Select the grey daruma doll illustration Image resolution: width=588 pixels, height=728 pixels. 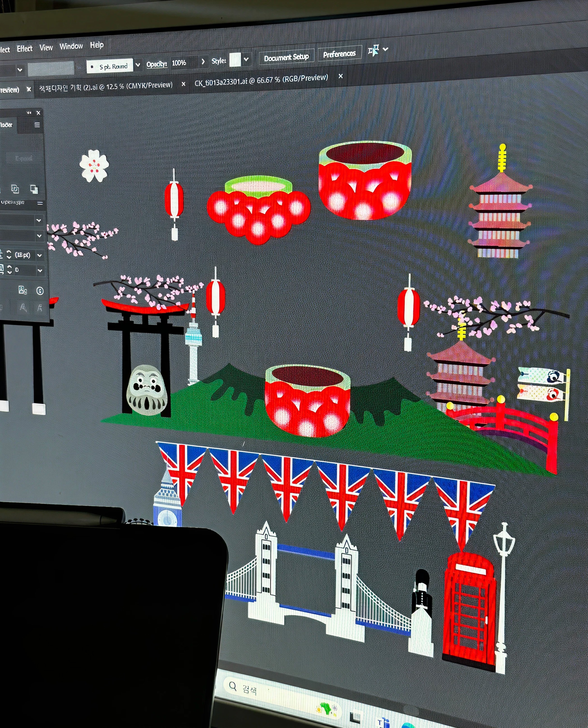(147, 390)
